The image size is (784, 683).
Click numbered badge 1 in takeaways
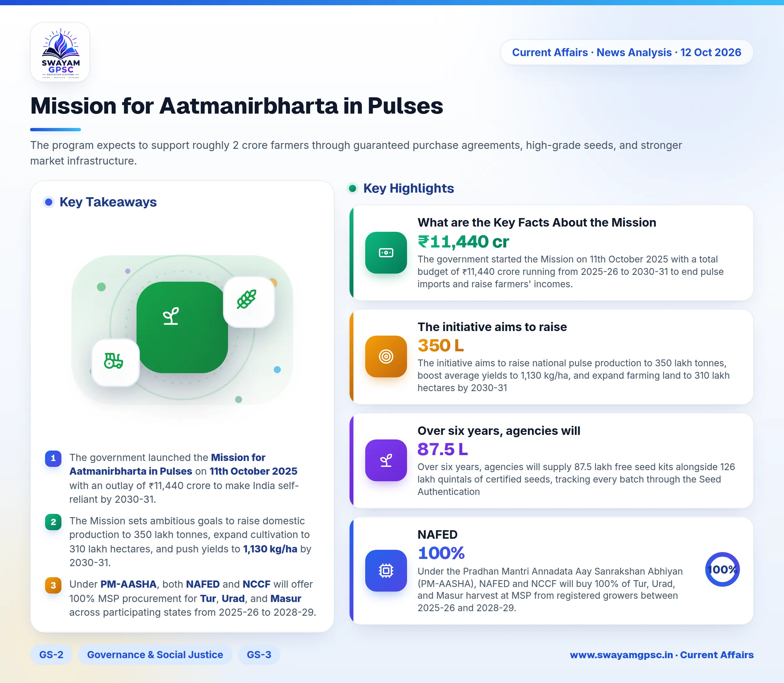[x=53, y=458]
